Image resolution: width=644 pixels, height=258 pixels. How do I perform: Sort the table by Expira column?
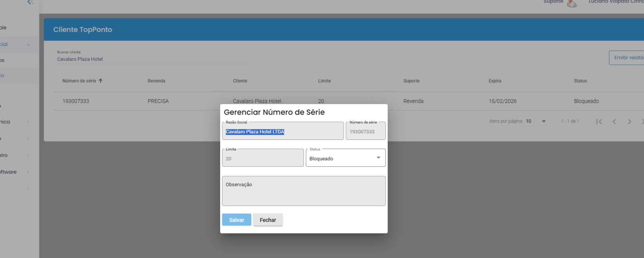(x=495, y=81)
